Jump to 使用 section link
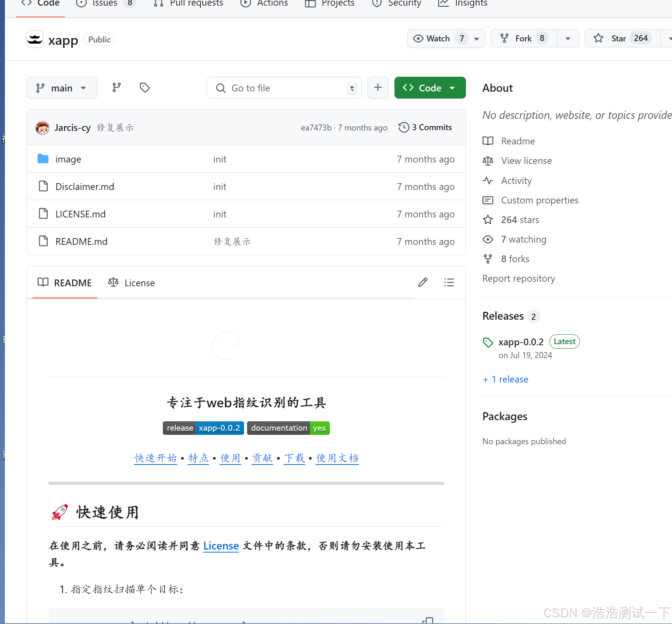Viewport: 672px width, 624px height. pyautogui.click(x=230, y=458)
